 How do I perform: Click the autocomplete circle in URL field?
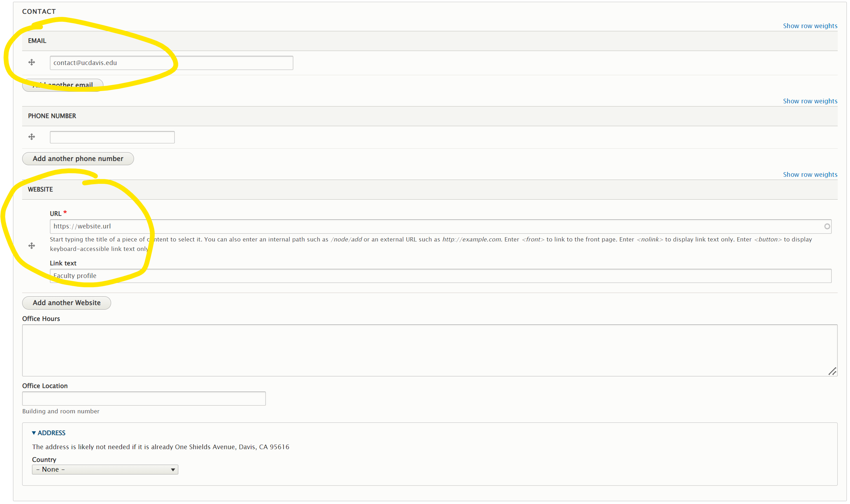tap(827, 226)
